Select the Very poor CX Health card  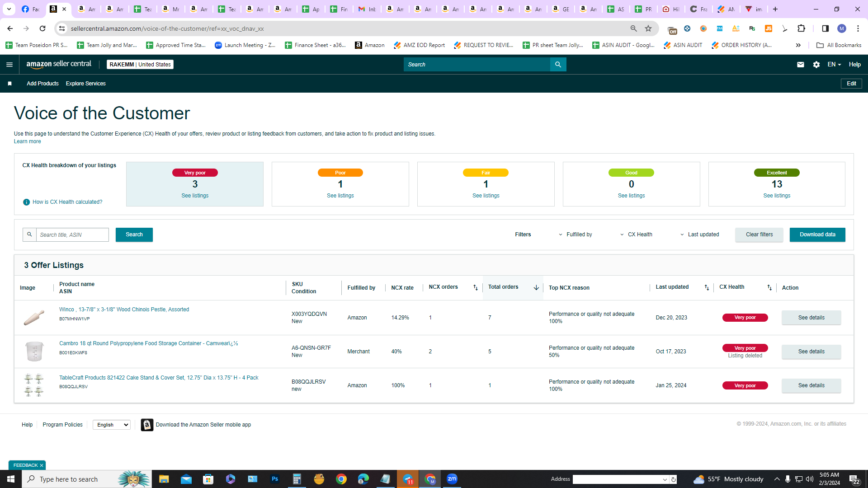pyautogui.click(x=195, y=184)
